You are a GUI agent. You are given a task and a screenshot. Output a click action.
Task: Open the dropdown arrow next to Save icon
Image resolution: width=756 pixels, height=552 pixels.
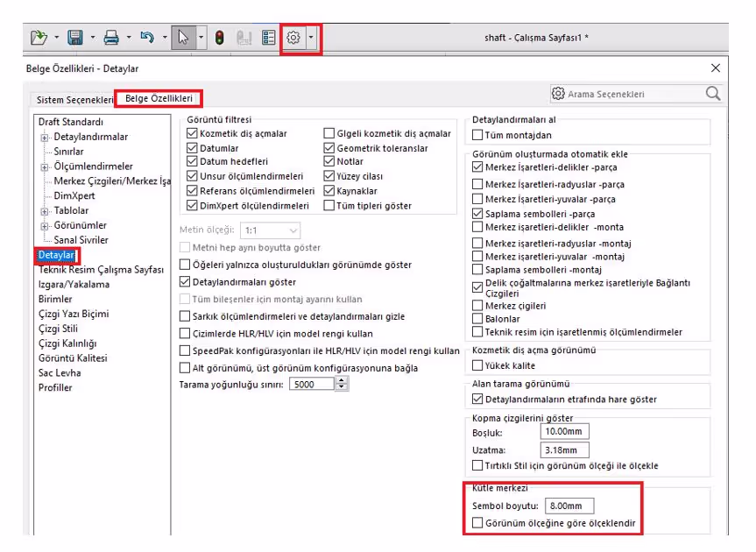point(93,37)
